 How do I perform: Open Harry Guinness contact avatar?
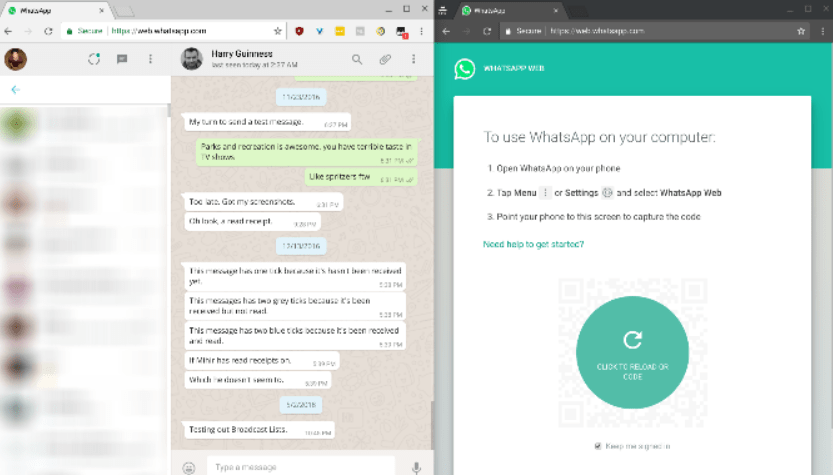(192, 59)
